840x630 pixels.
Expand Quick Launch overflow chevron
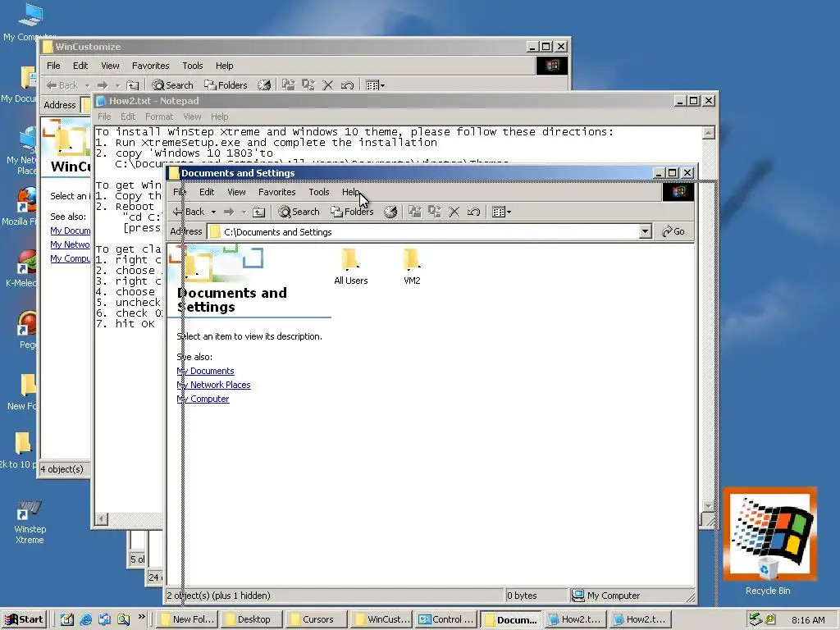coord(141,617)
